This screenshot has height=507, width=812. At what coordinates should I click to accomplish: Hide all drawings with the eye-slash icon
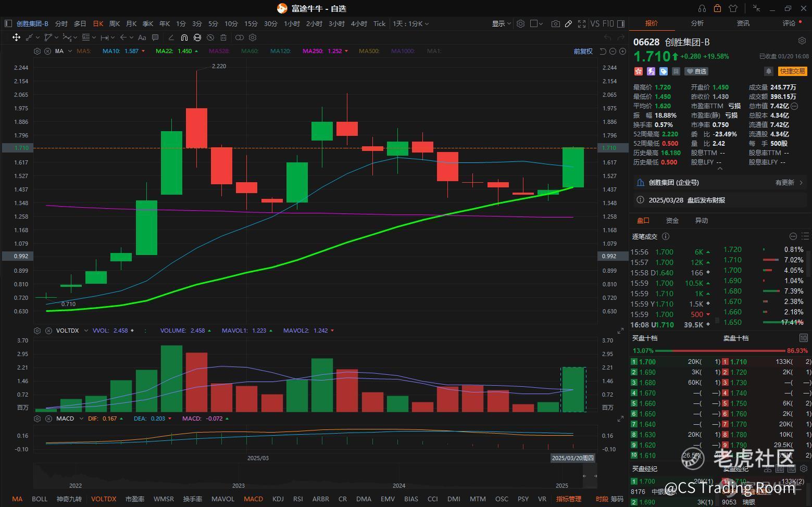(x=210, y=37)
